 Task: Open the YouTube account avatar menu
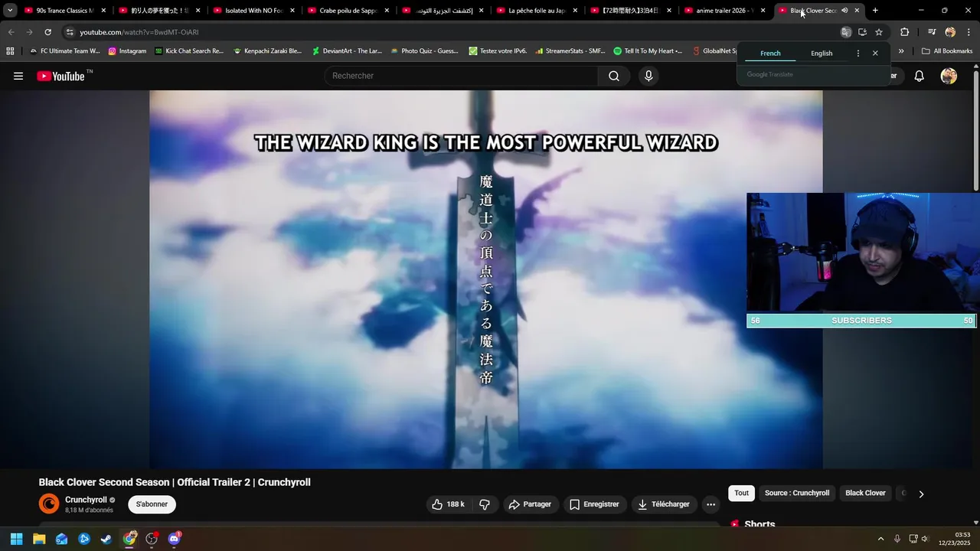(x=949, y=76)
